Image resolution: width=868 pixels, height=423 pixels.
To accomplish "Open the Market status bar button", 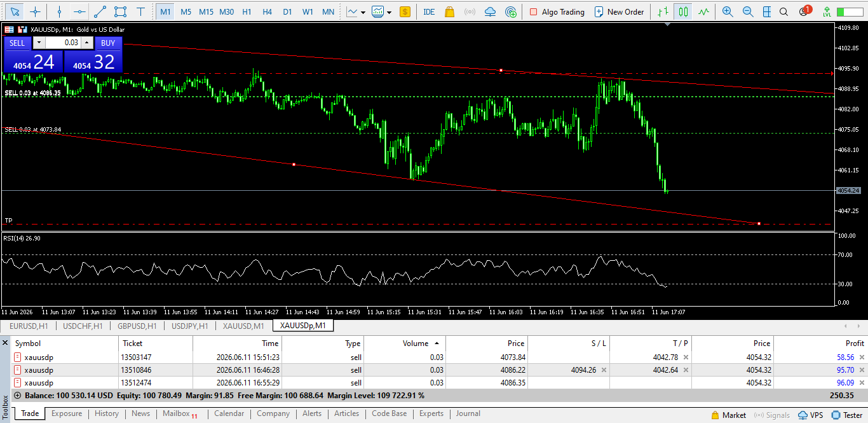I will coord(729,415).
